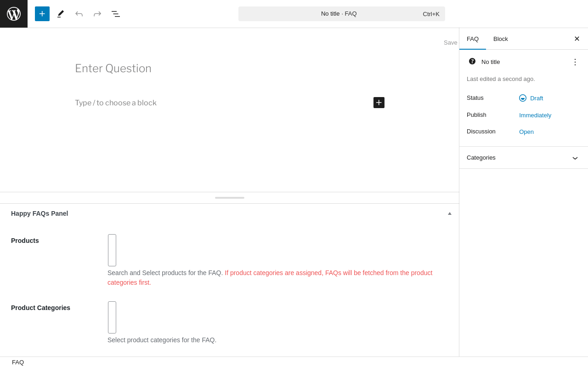The width and height of the screenshot is (588, 368).
Task: Switch to the Block tab
Action: (501, 39)
